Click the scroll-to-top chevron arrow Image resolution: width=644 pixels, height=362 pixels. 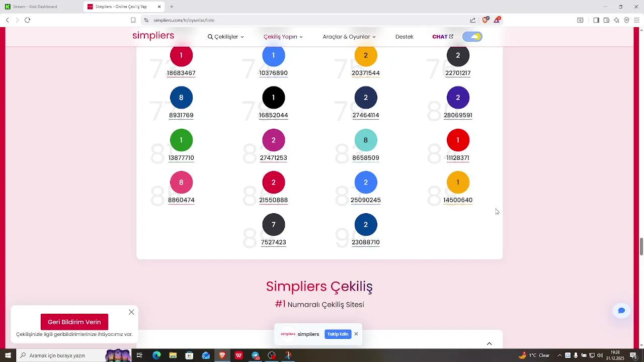coord(489,344)
